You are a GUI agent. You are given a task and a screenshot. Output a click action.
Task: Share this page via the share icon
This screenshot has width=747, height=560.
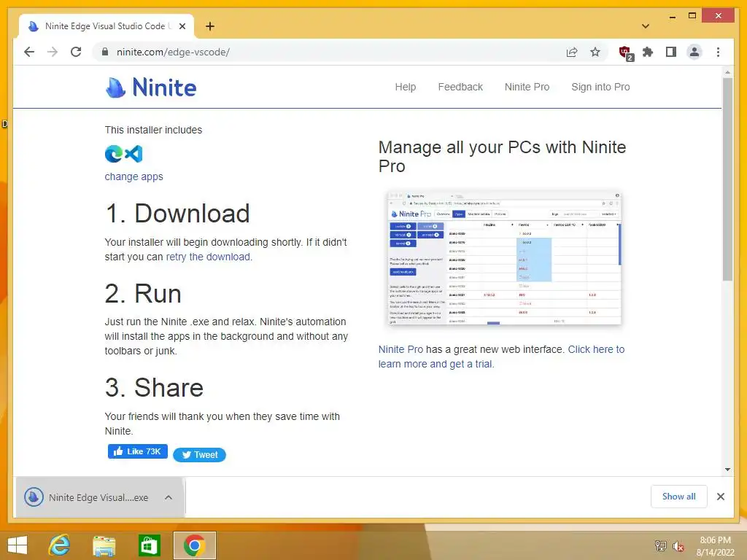point(572,52)
